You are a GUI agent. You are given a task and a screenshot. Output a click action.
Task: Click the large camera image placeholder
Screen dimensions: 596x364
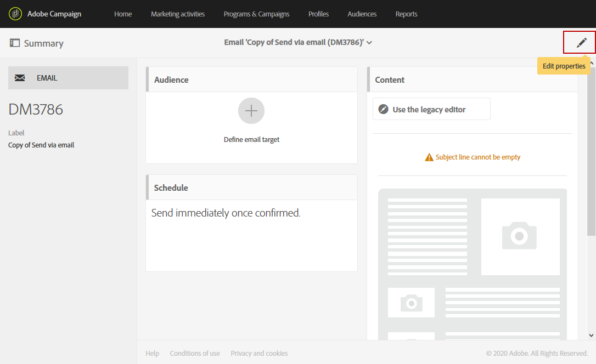[520, 236]
